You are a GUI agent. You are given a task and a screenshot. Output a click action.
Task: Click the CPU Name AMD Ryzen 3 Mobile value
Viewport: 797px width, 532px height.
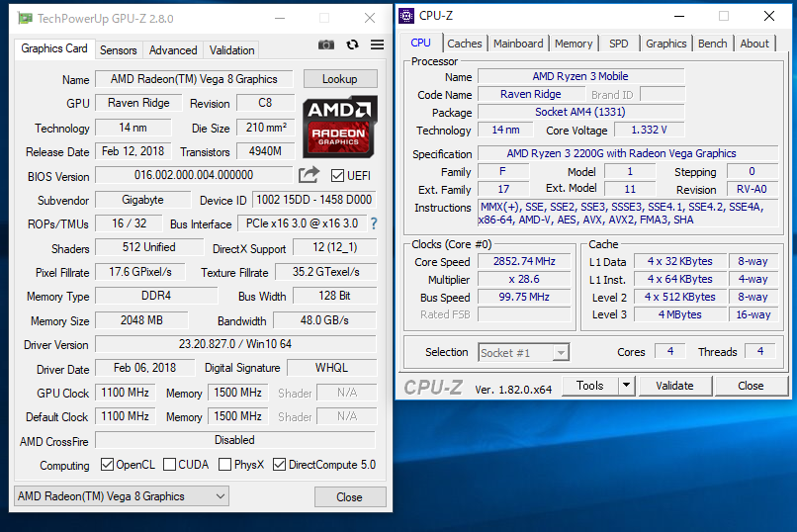tap(581, 76)
